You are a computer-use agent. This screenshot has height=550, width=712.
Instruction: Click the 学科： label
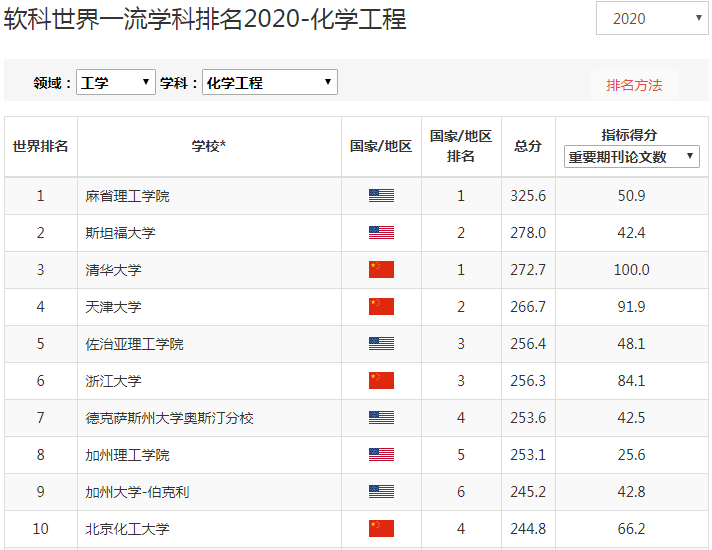pos(178,83)
